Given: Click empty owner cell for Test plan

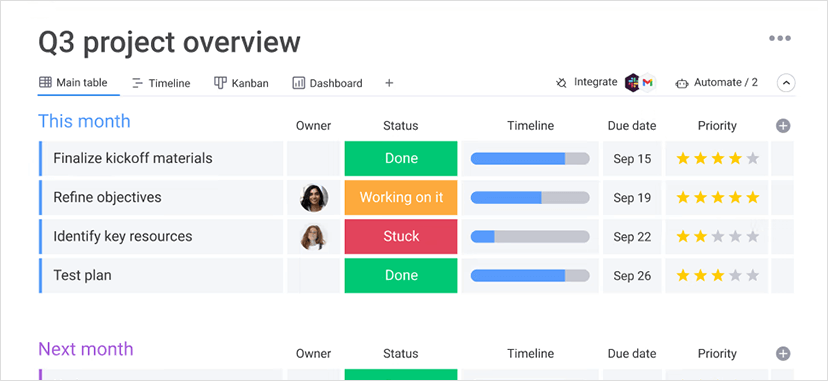Looking at the screenshot, I should pyautogui.click(x=314, y=275).
